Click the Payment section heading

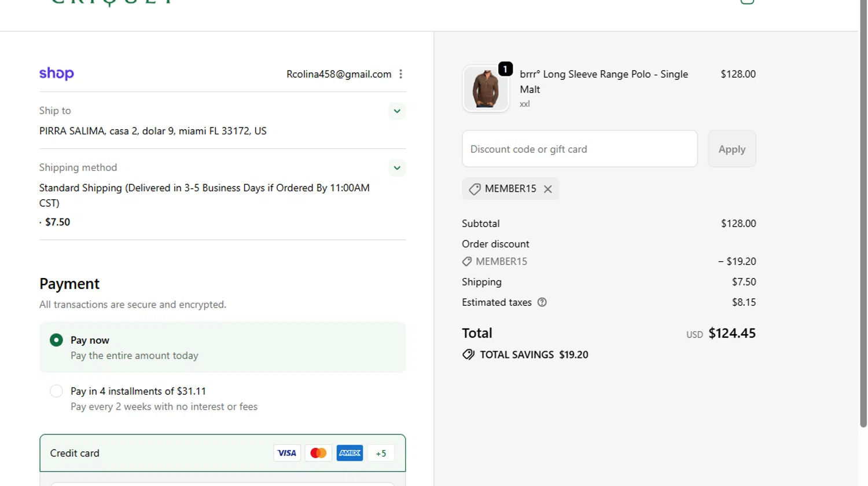pyautogui.click(x=69, y=284)
